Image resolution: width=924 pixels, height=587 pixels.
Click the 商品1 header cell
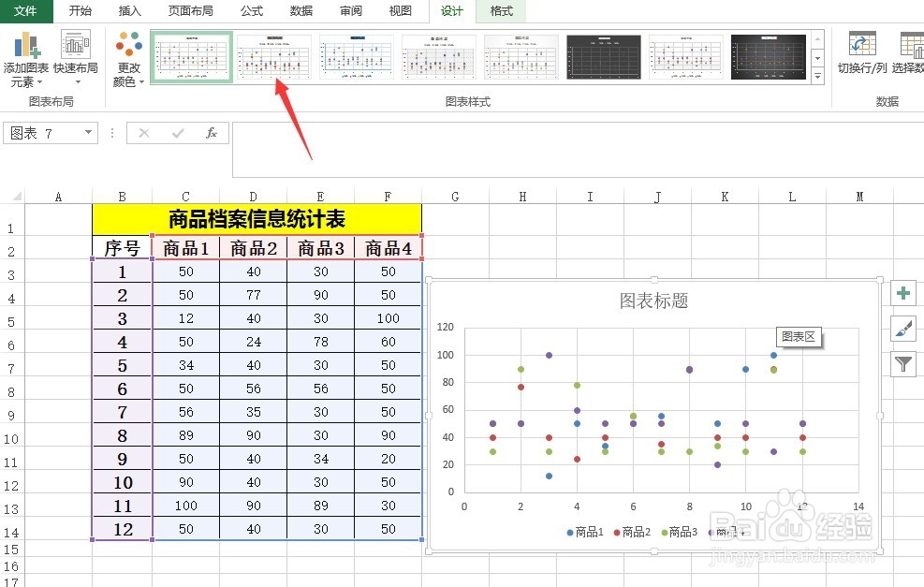tap(185, 247)
